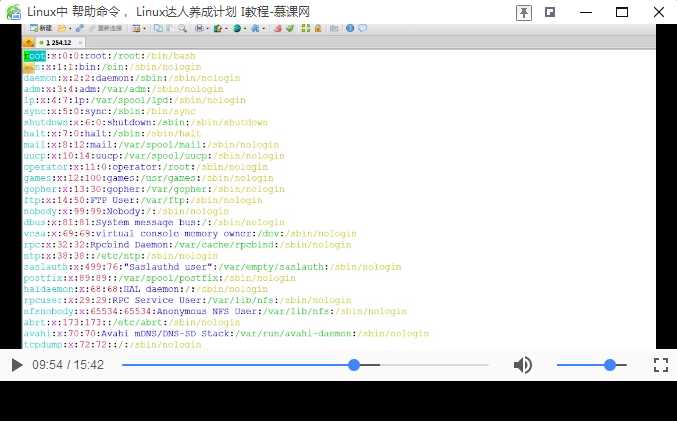This screenshot has height=422, width=677.
Task: Click the highlighted 'root' text on first line
Action: [35, 56]
